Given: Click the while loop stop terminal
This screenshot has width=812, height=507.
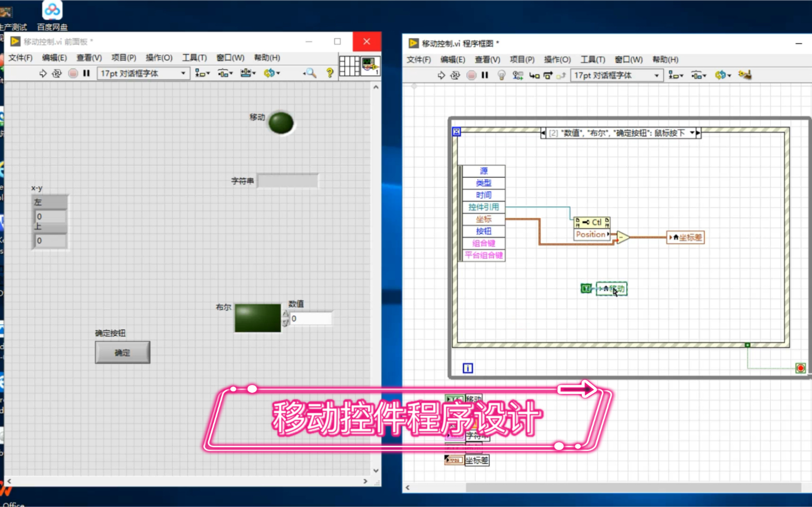Looking at the screenshot, I should [800, 368].
